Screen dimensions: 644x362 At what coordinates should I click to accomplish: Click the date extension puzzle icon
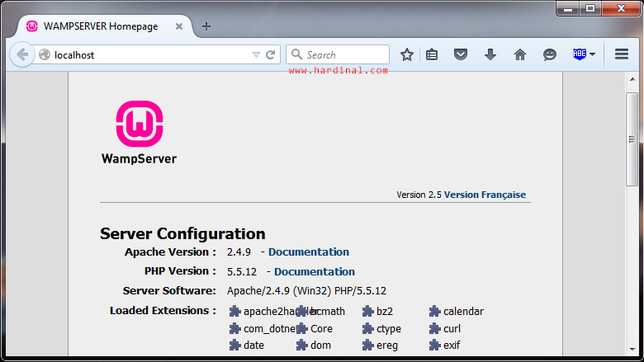pyautogui.click(x=234, y=346)
